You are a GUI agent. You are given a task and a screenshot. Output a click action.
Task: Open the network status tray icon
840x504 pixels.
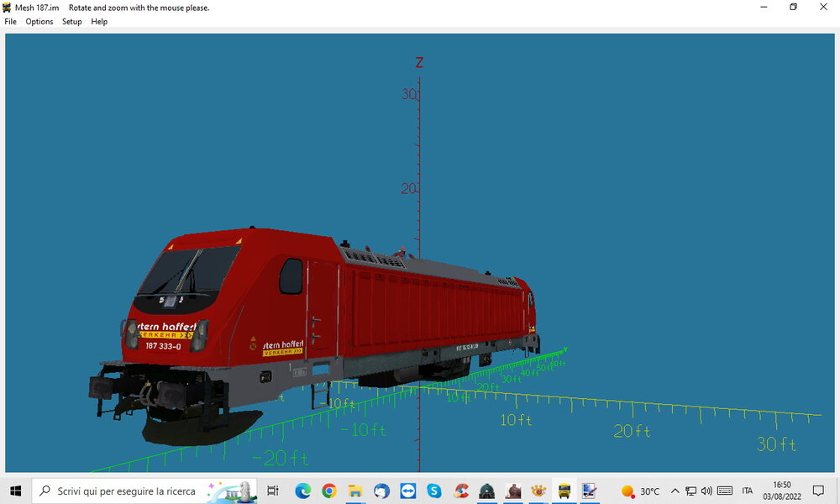[691, 491]
